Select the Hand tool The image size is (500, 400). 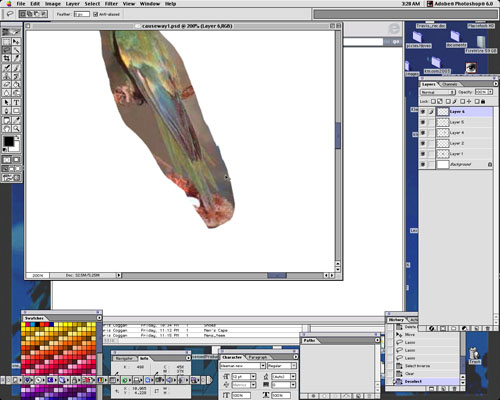(x=6, y=129)
